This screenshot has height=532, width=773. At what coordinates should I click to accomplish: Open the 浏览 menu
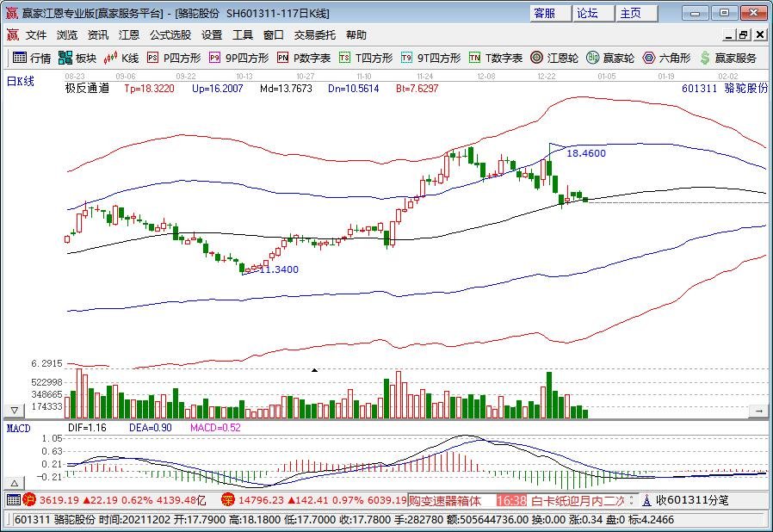click(67, 34)
